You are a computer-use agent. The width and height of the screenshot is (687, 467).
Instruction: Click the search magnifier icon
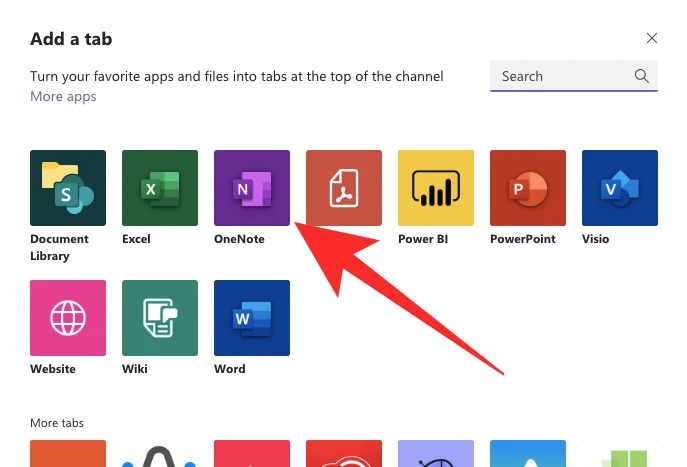tap(641, 76)
